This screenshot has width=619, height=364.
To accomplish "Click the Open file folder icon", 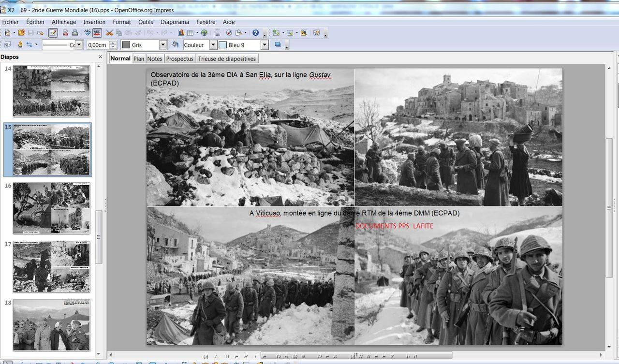I will [21, 32].
